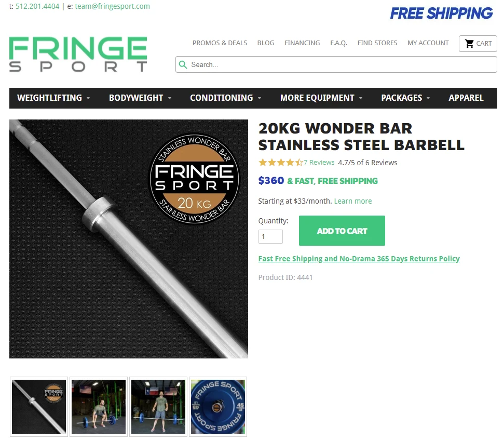Viewport: 504px width, 440px height.
Task: Select the deadlift squat photo thumbnail
Action: point(99,407)
